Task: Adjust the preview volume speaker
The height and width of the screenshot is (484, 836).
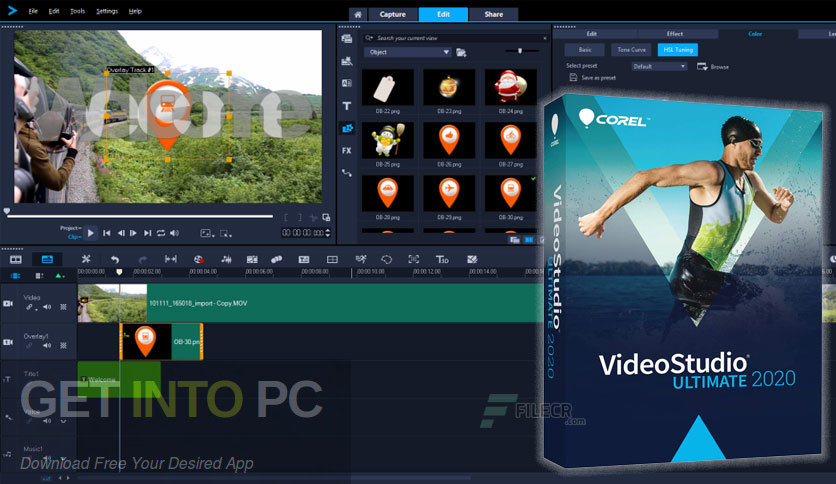Action: 174,233
